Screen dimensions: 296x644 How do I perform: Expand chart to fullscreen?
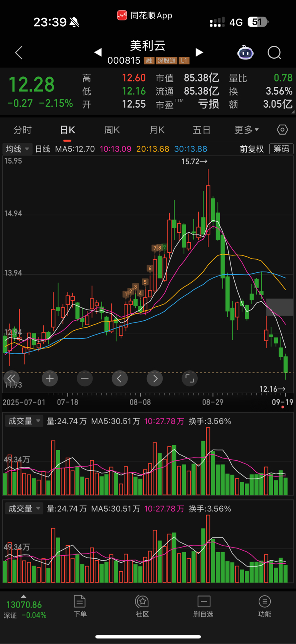[x=190, y=379]
